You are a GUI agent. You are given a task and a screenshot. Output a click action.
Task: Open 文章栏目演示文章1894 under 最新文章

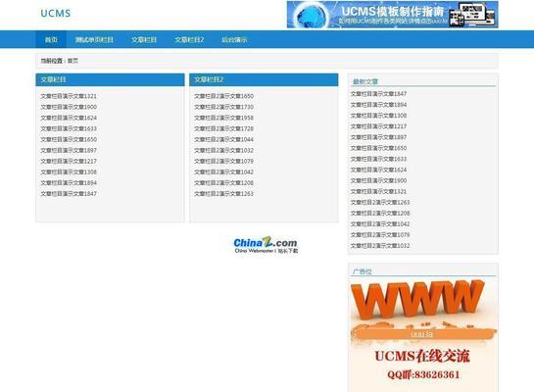[379, 105]
